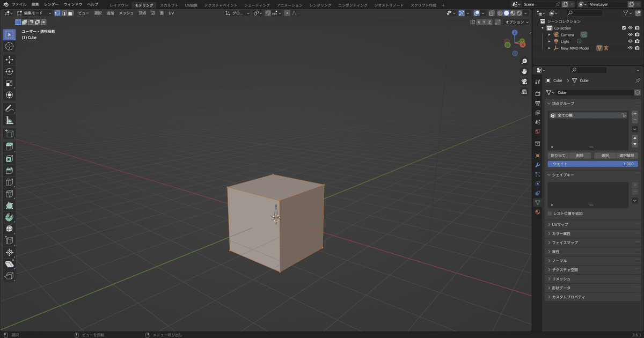
Task: Open the メッシュ menu in viewport header
Action: coord(127,13)
